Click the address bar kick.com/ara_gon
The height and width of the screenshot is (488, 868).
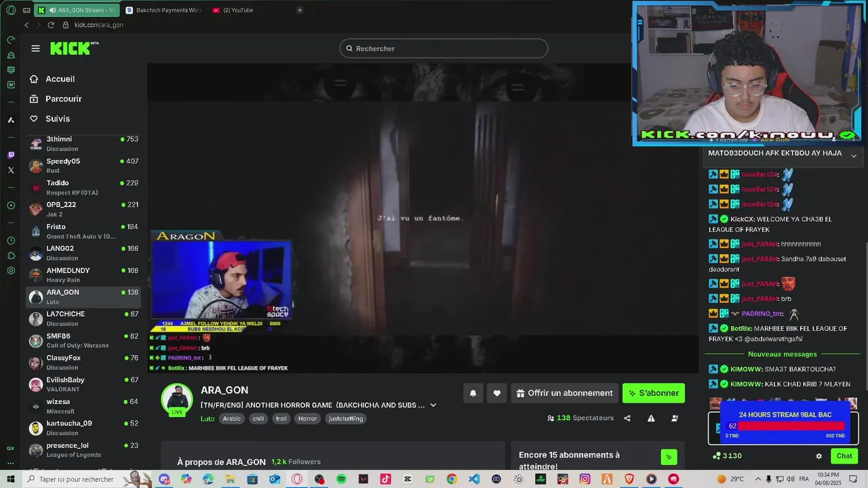pos(98,25)
